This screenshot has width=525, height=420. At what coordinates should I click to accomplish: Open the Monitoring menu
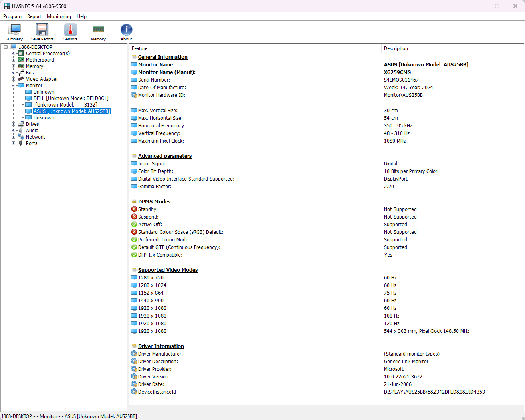pos(59,16)
